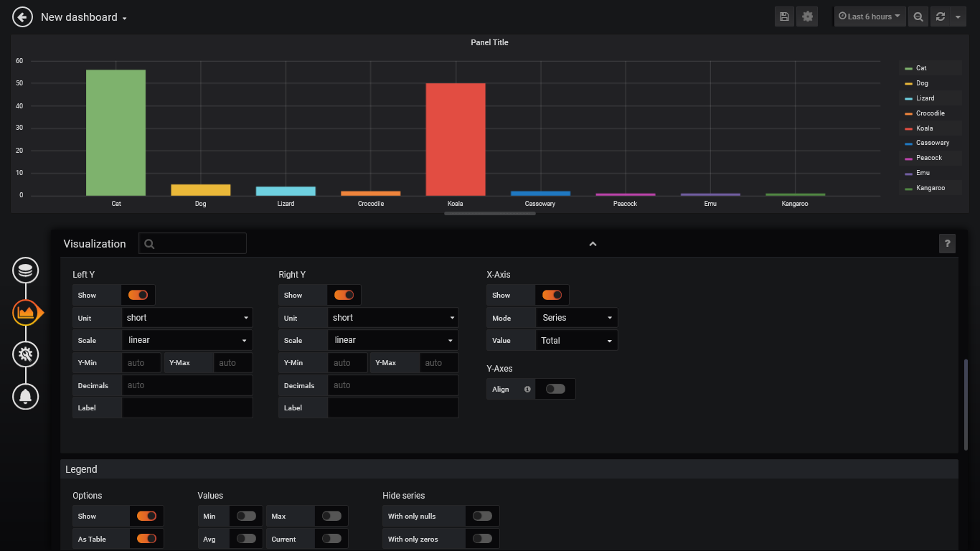Click the Koala legend entry
The image size is (980, 551).
924,128
